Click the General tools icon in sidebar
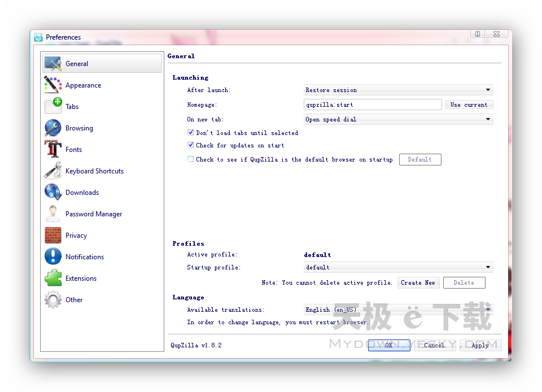The width and height of the screenshot is (542, 392). click(53, 64)
